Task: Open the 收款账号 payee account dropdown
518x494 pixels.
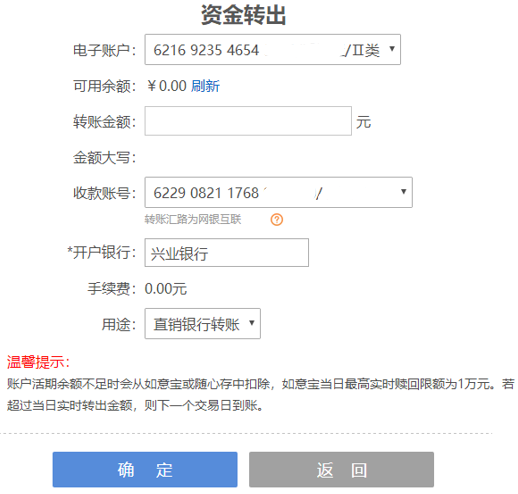Action: 278,192
